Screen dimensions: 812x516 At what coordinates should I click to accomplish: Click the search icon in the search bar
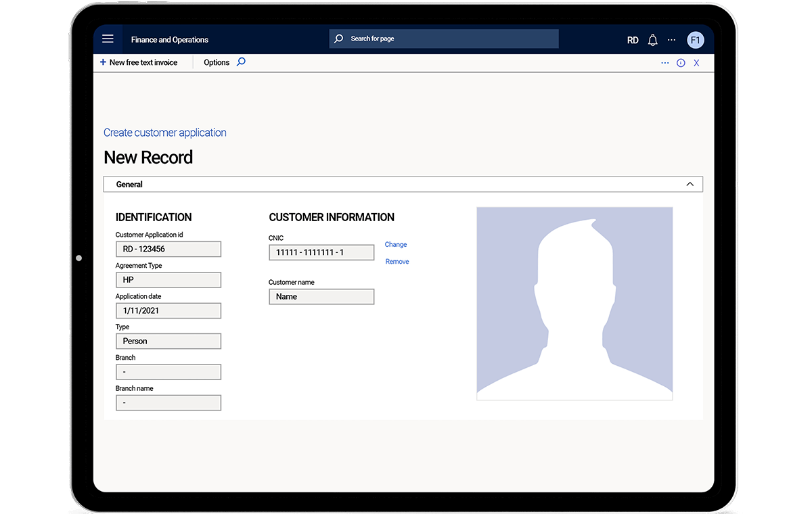coord(338,39)
